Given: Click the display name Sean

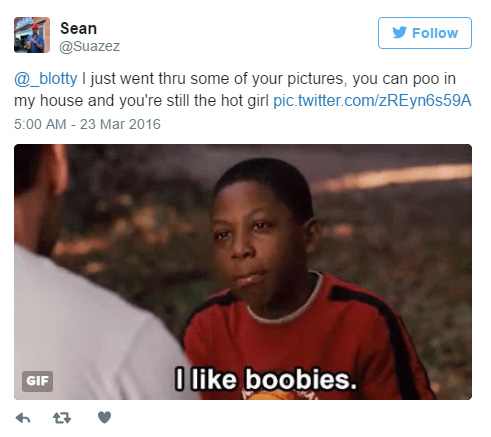Looking at the screenshot, I should [x=78, y=28].
